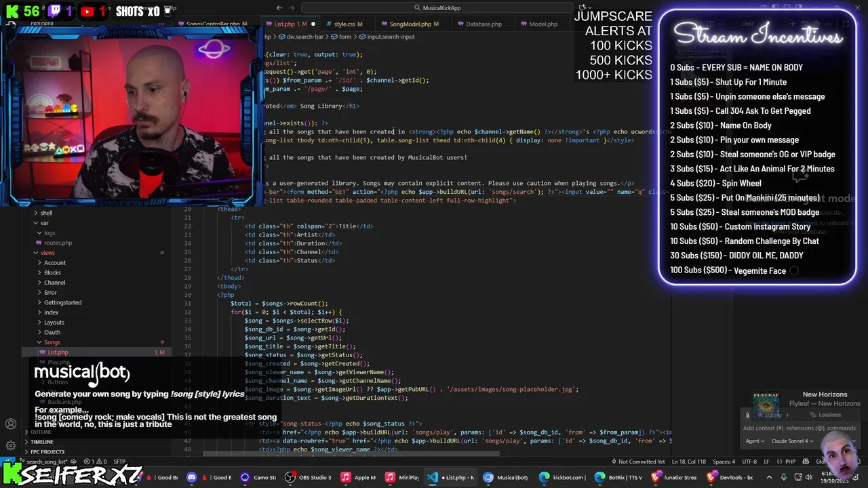Open the MiniPlayer taskbar item
Screen dimensions: 868x488
402,477
